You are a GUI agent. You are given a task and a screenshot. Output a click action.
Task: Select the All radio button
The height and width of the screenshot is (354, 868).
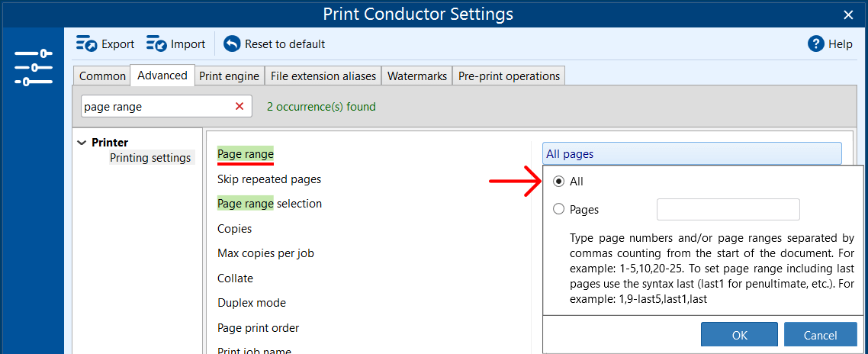point(559,182)
